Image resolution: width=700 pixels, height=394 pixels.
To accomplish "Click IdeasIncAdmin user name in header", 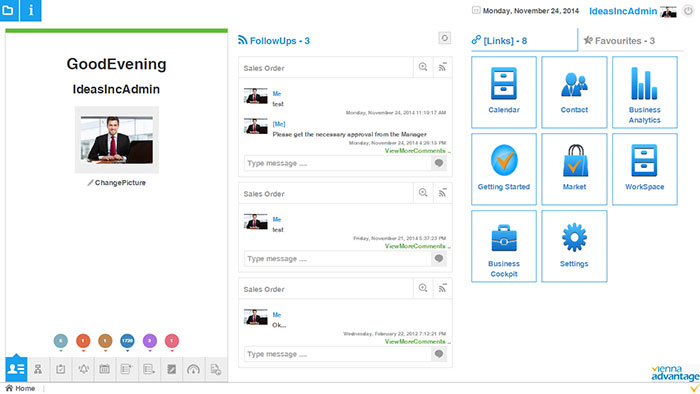I will pyautogui.click(x=623, y=11).
